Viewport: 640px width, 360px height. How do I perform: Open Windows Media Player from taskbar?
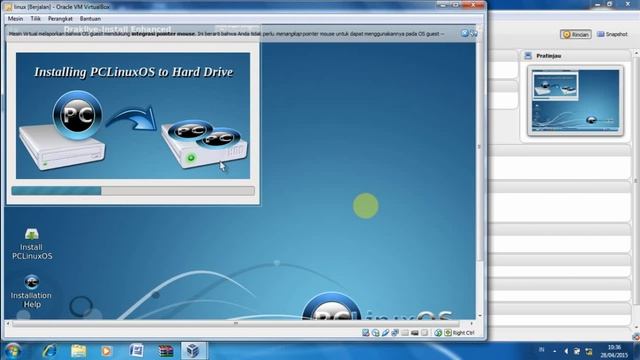coord(107,351)
